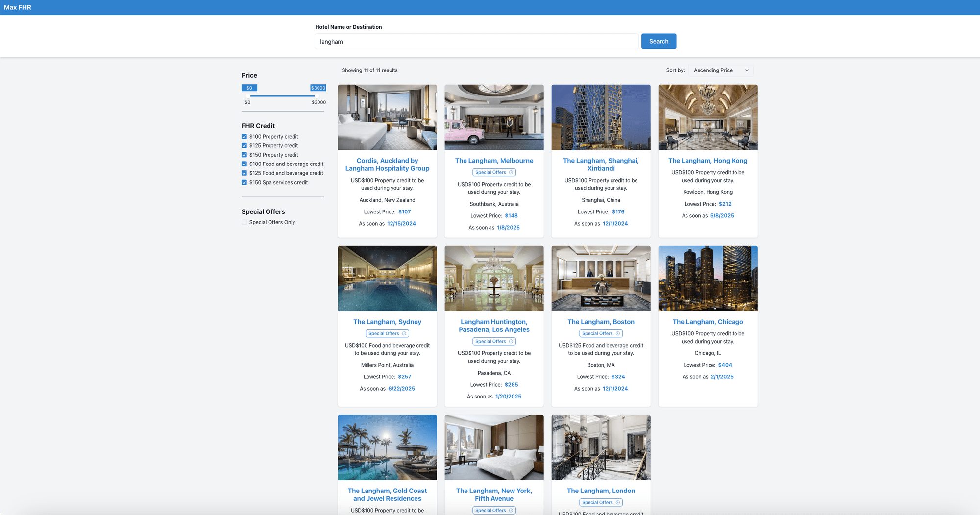This screenshot has width=980, height=515.
Task: Enable Special Offers Only filter
Action: (x=244, y=222)
